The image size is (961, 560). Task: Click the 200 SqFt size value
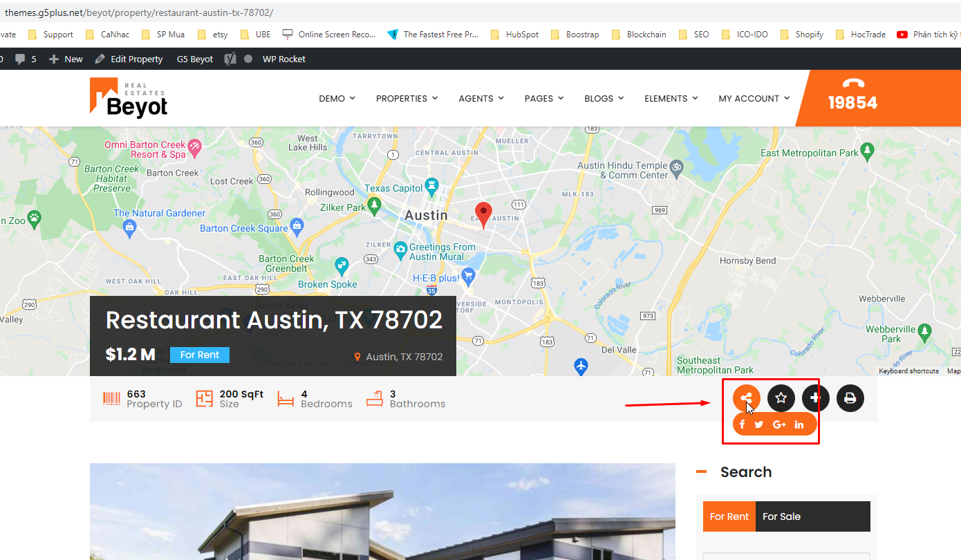[241, 394]
